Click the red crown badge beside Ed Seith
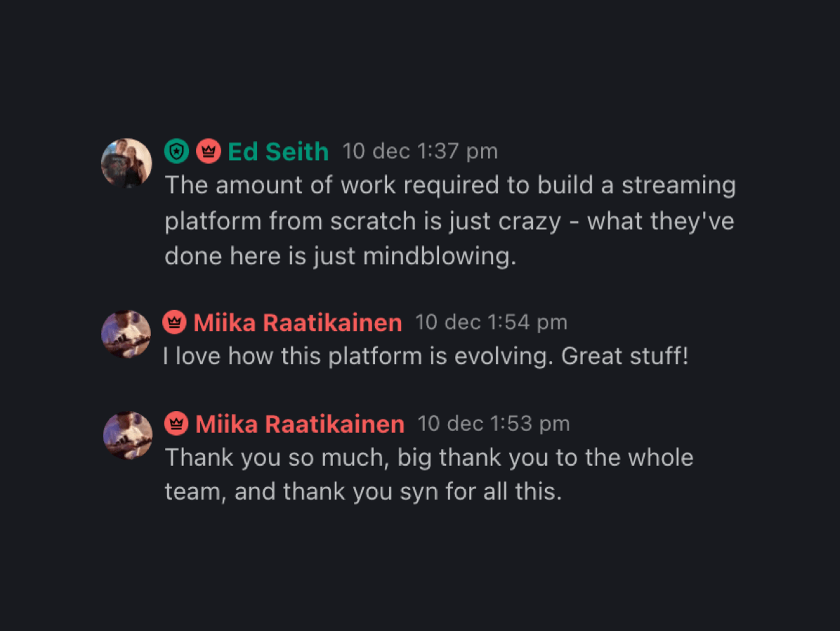This screenshot has width=840, height=631. pos(209,151)
